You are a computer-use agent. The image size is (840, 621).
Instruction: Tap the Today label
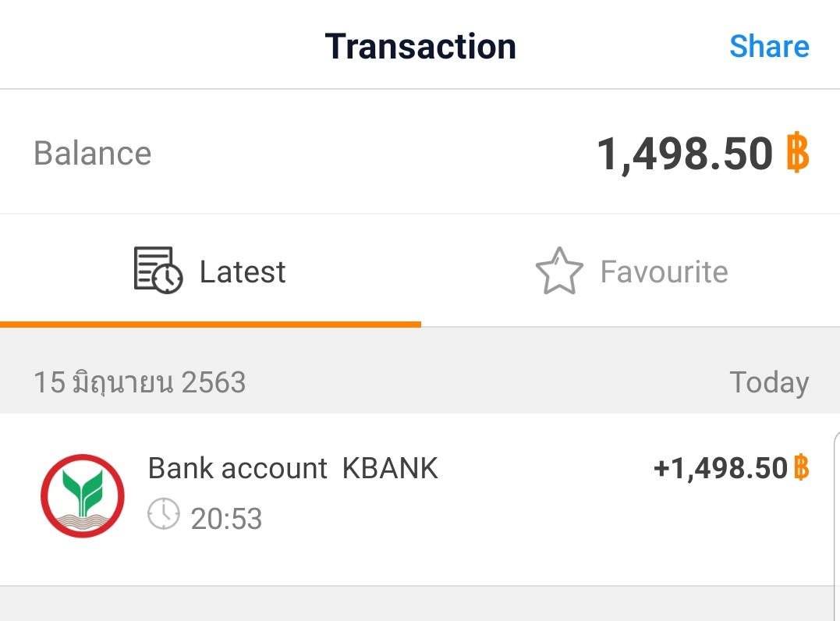point(768,382)
